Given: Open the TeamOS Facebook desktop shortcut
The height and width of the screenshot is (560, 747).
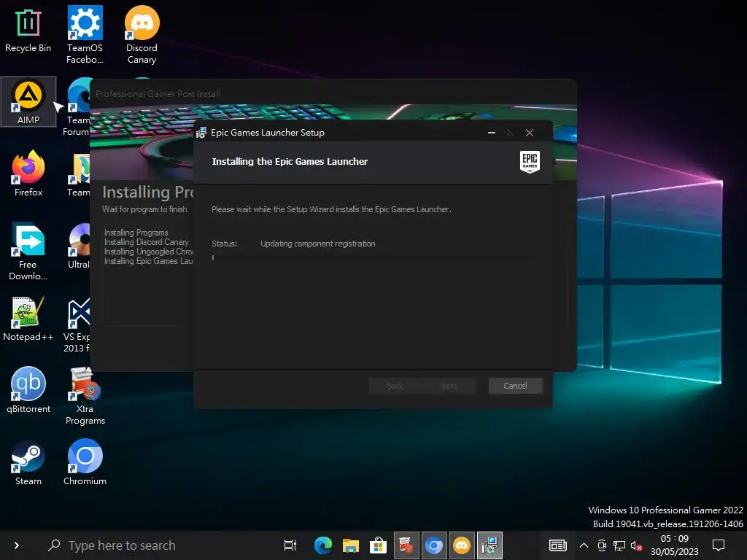Looking at the screenshot, I should [85, 35].
